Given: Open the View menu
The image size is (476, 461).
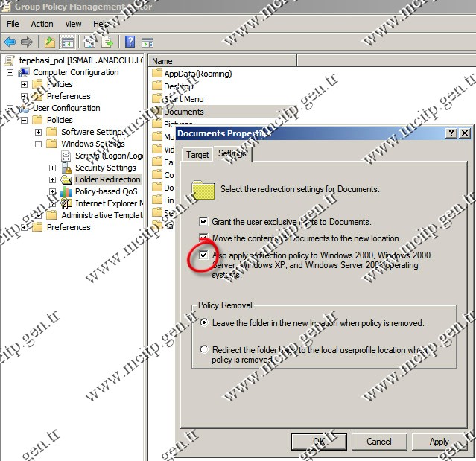Looking at the screenshot, I should (x=73, y=24).
